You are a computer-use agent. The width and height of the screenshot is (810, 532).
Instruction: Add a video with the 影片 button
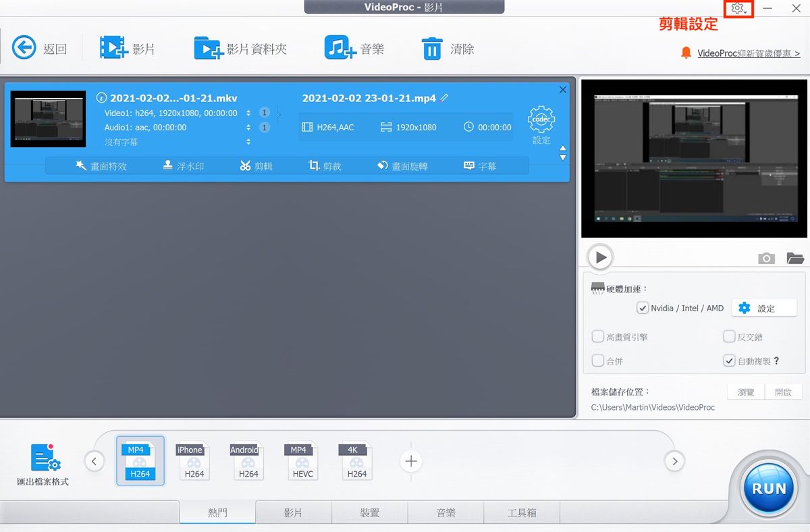128,49
